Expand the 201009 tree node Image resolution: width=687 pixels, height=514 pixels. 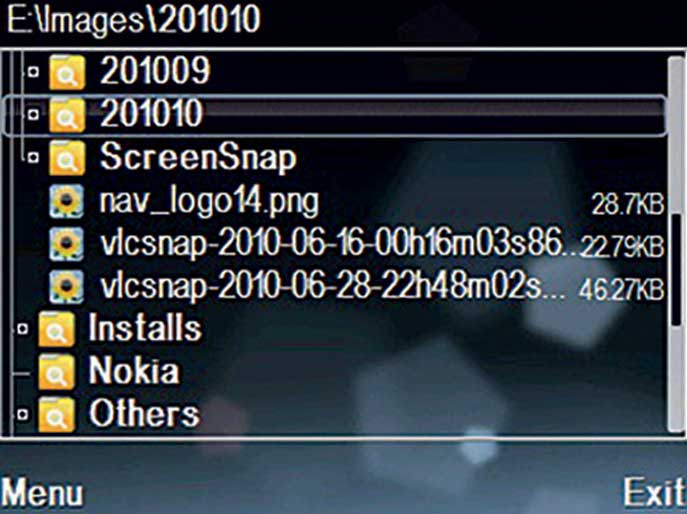coord(33,72)
